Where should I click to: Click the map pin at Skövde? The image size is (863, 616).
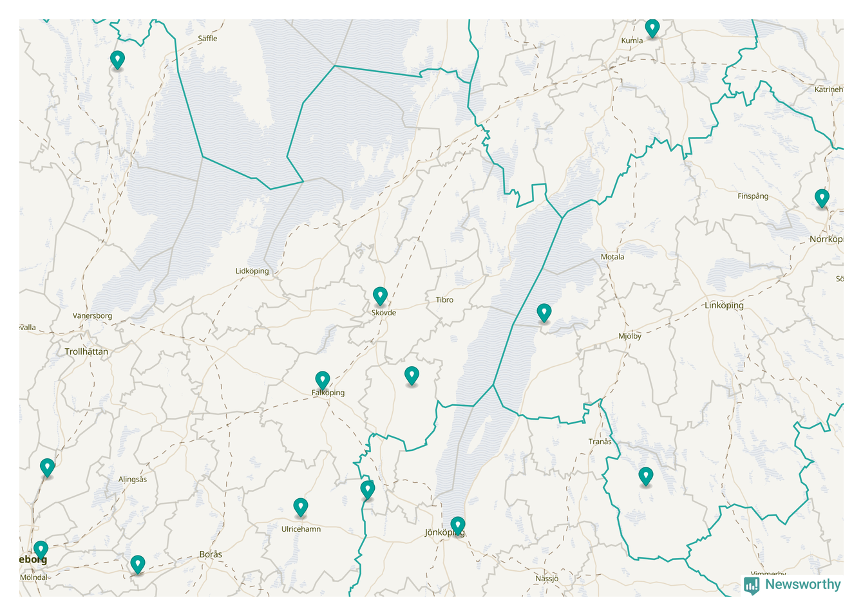pos(380,296)
